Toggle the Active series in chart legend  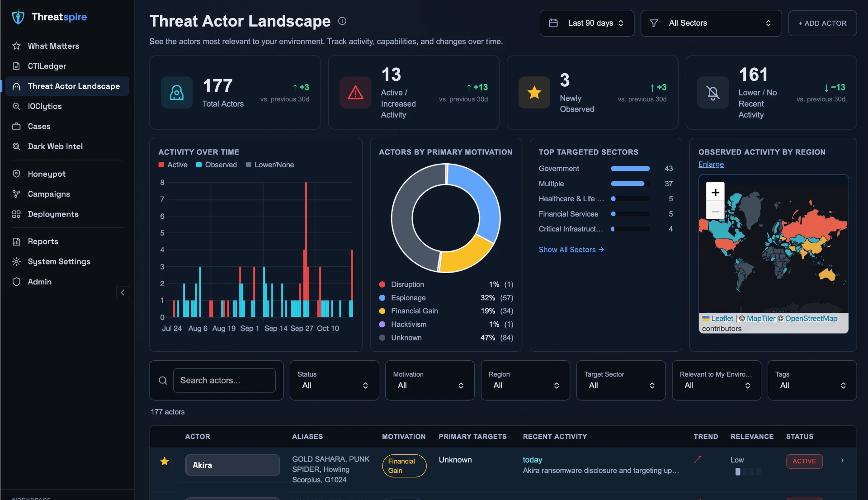click(x=173, y=165)
